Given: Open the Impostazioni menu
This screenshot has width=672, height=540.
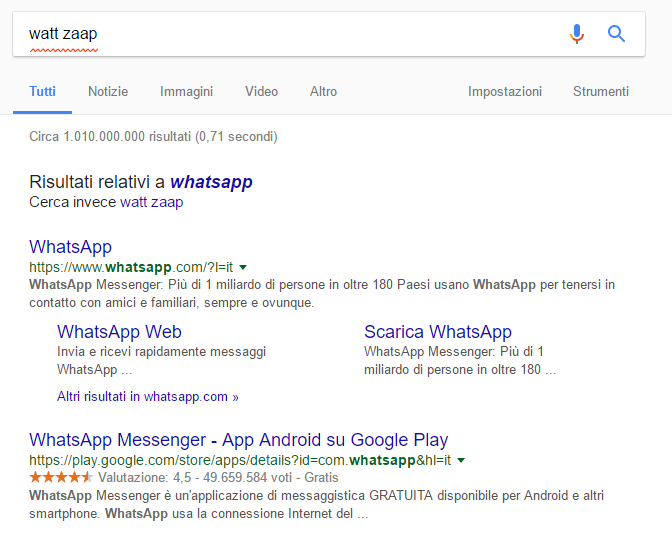Looking at the screenshot, I should click(x=505, y=91).
